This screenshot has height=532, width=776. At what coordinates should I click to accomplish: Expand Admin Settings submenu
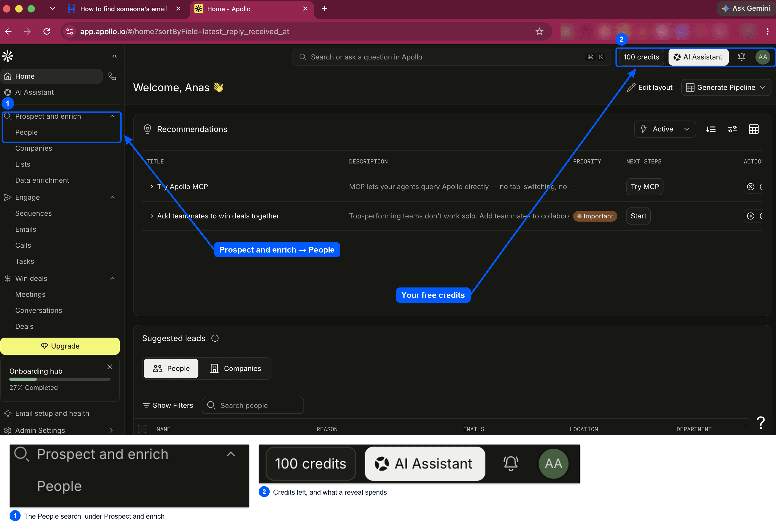click(x=111, y=430)
